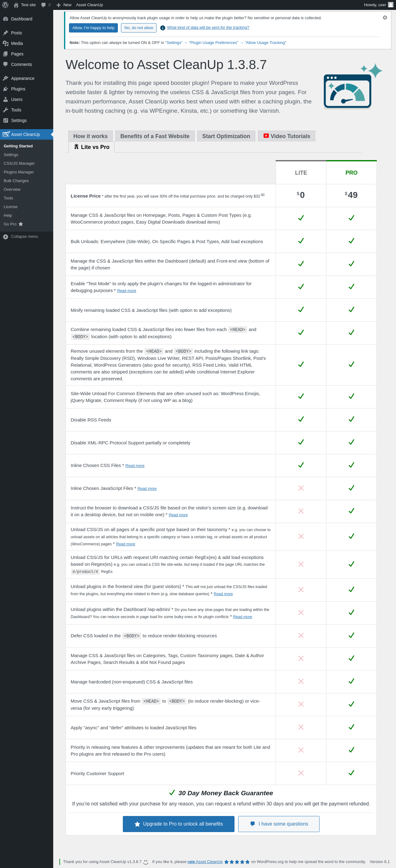Screen dimensions: 396x868
Task: Switch to the How it works tab
Action: (x=90, y=136)
